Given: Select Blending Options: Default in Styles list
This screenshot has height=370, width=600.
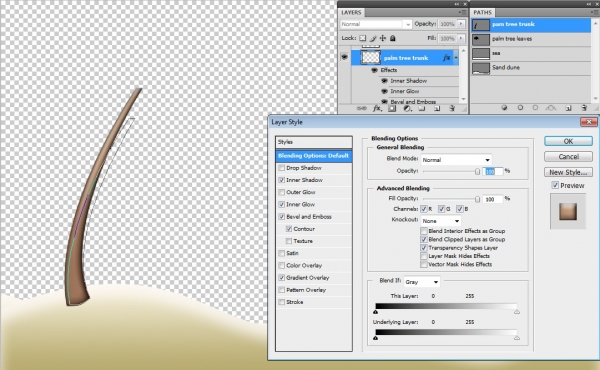Looking at the screenshot, I should 314,156.
